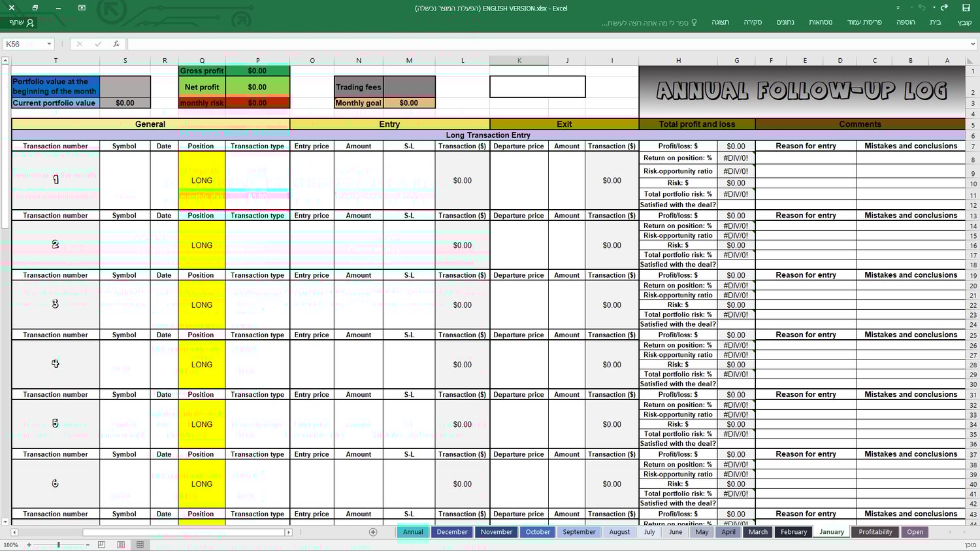Open zoom dialog via the 100% label
This screenshot has width=980, height=551.
tap(11, 544)
